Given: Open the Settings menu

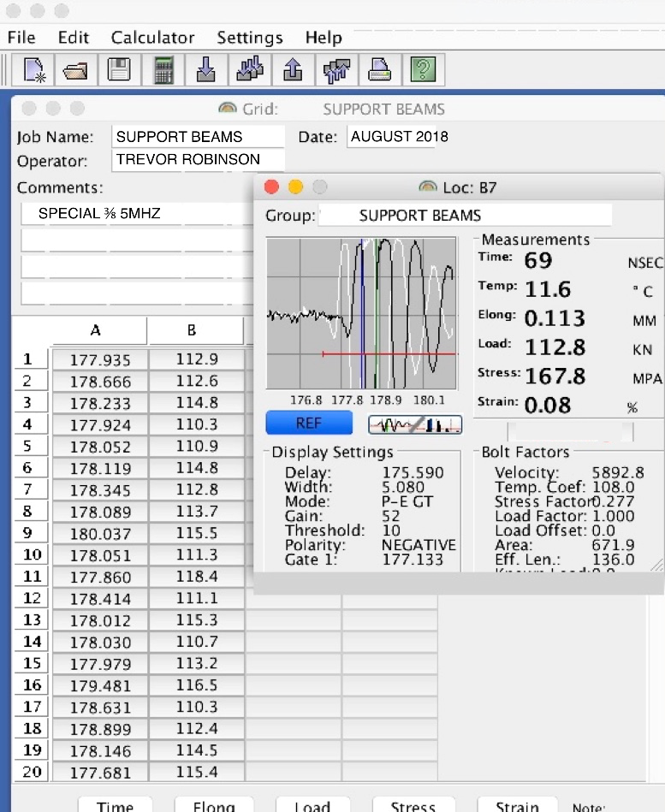Looking at the screenshot, I should coord(249,38).
